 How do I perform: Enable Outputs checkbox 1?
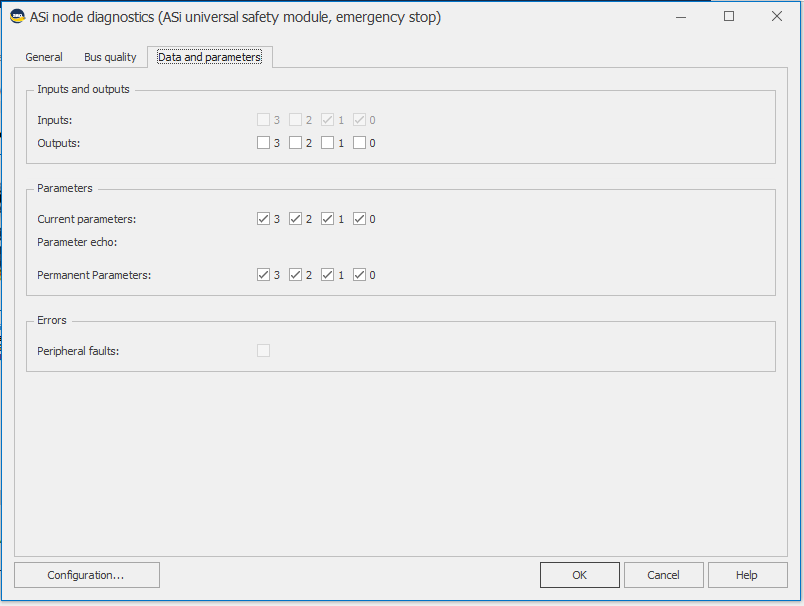(x=327, y=143)
